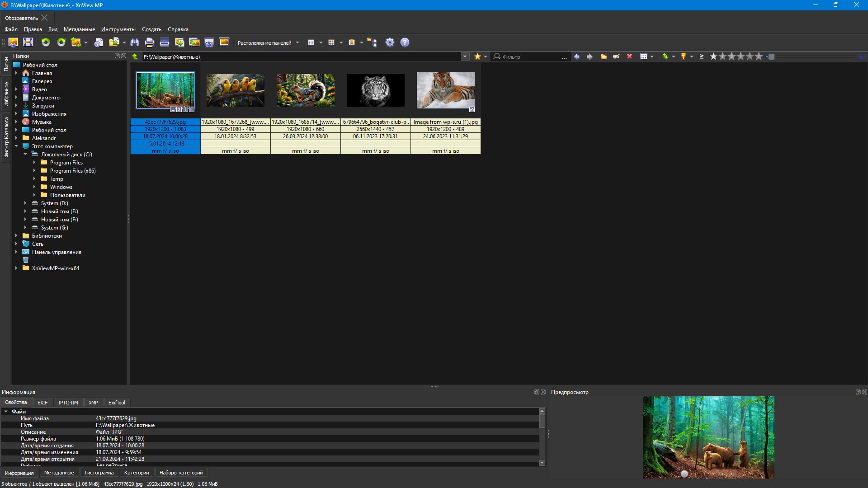This screenshot has height=488, width=868.
Task: Click the blue help question mark icon
Action: click(405, 42)
